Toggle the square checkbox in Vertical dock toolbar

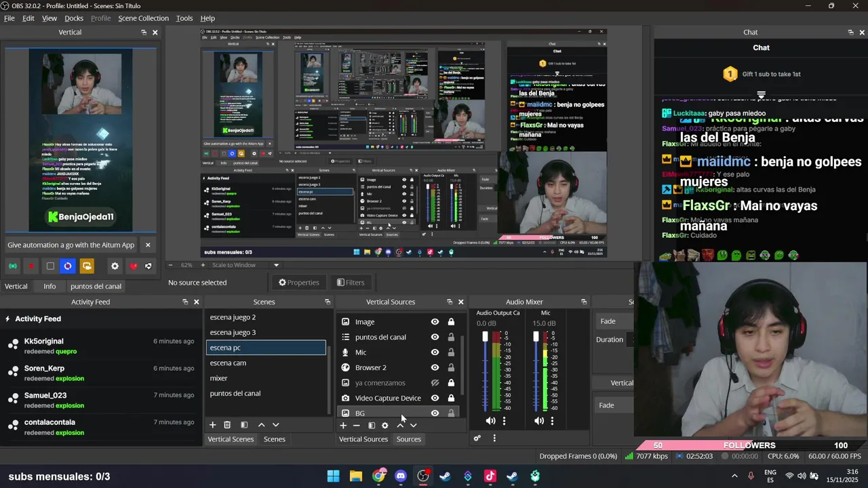tap(50, 266)
